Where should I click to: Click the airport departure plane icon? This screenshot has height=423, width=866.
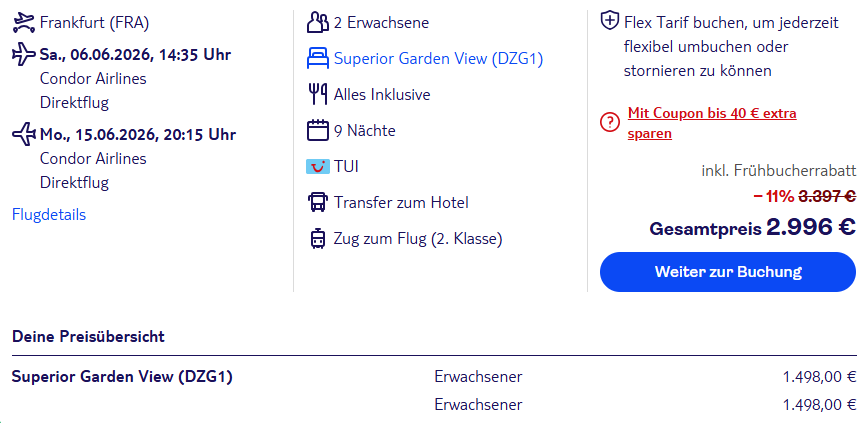[x=23, y=22]
